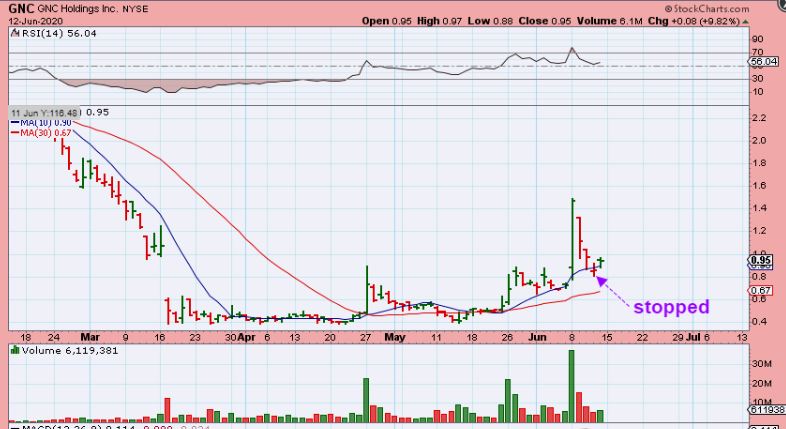The width and height of the screenshot is (786, 429).
Task: Click the 2.2 price axis label
Action: pyautogui.click(x=759, y=118)
